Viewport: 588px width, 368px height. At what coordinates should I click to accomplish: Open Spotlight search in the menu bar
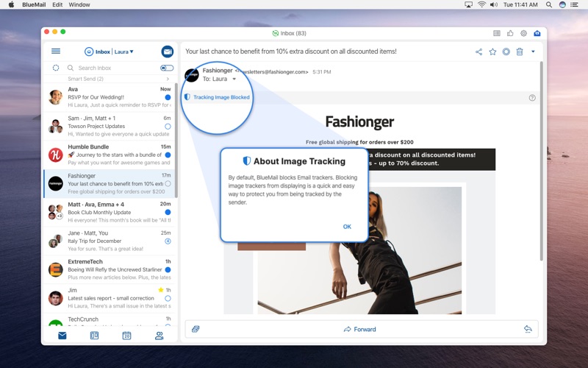pyautogui.click(x=548, y=4)
